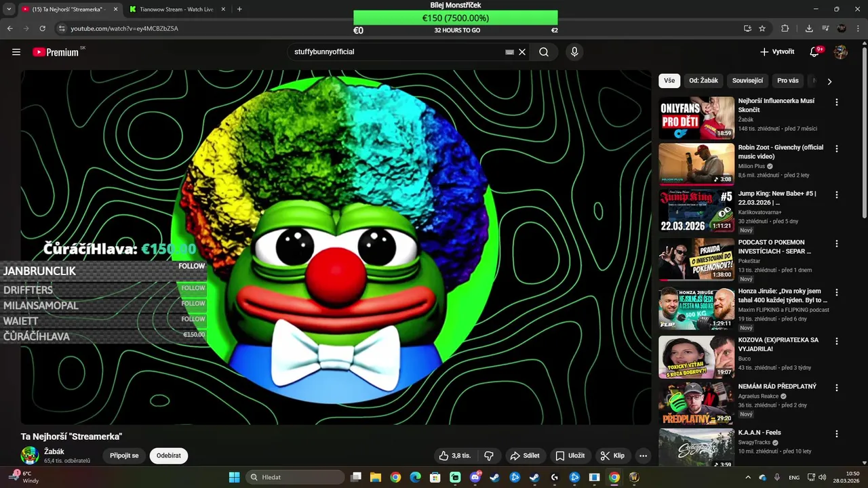This screenshot has width=868, height=488.
Task: Open site information icon in address bar
Action: point(61,28)
